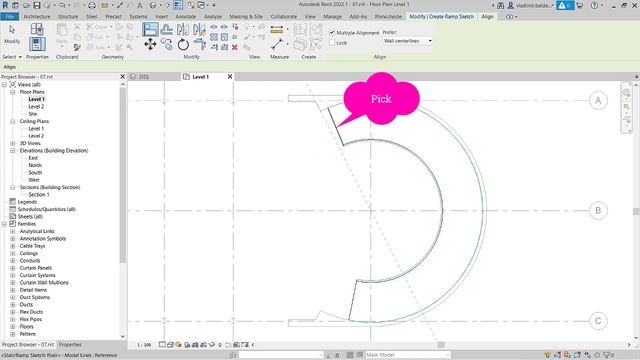Open the Prefer Wall centerlines dropdown
Image resolution: width=640 pixels, height=360 pixels.
[x=407, y=41]
